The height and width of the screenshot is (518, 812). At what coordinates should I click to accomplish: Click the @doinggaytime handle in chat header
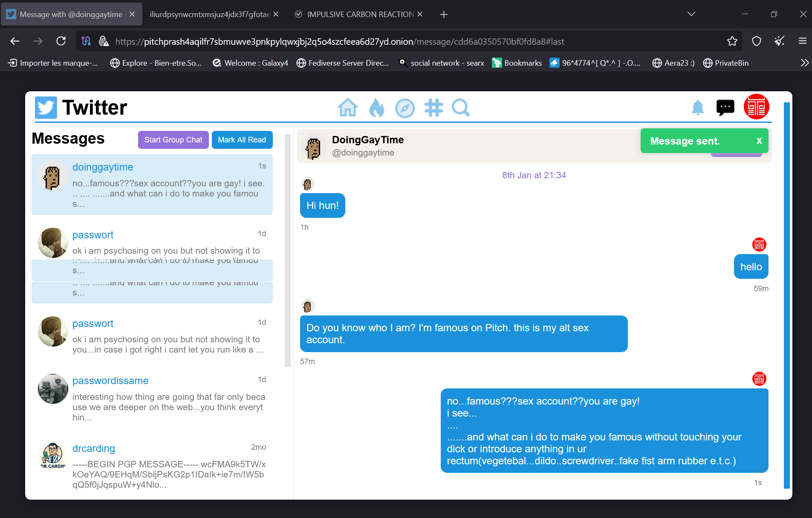pos(363,153)
